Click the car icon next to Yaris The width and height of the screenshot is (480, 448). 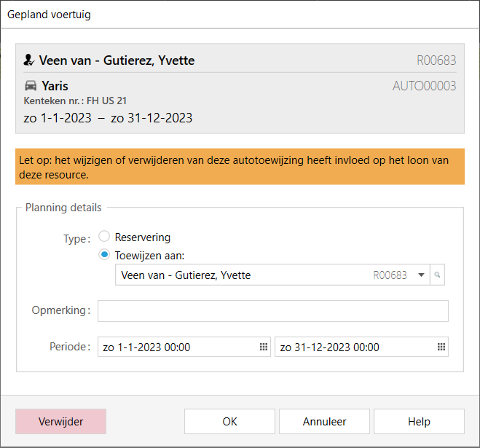(x=30, y=86)
